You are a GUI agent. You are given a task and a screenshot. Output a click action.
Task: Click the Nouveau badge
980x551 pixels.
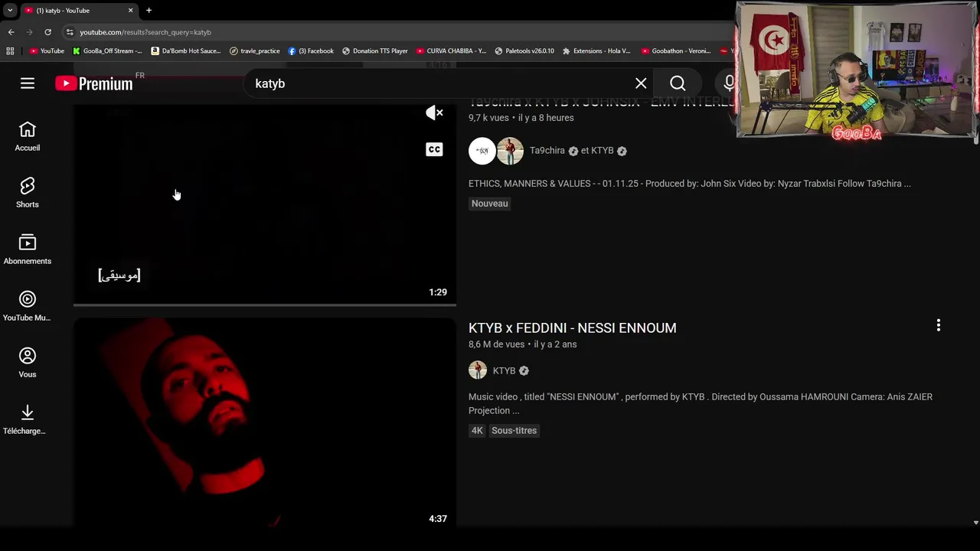pos(490,204)
